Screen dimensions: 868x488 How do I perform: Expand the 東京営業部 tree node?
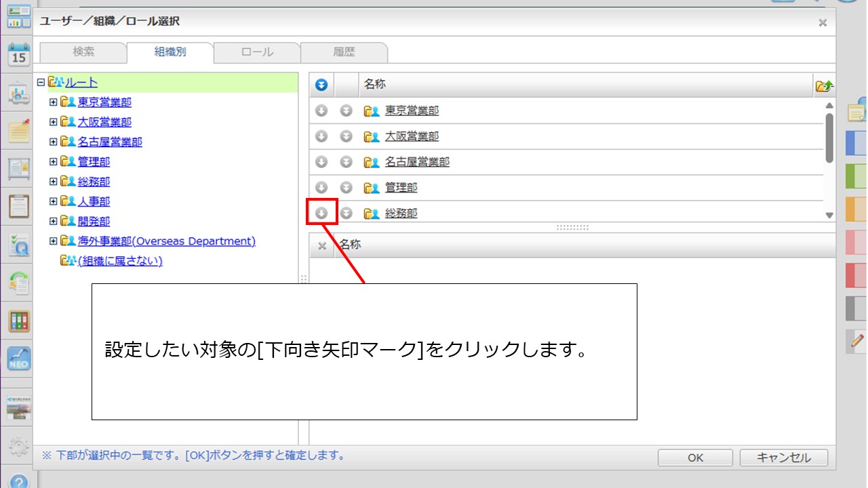pos(54,102)
